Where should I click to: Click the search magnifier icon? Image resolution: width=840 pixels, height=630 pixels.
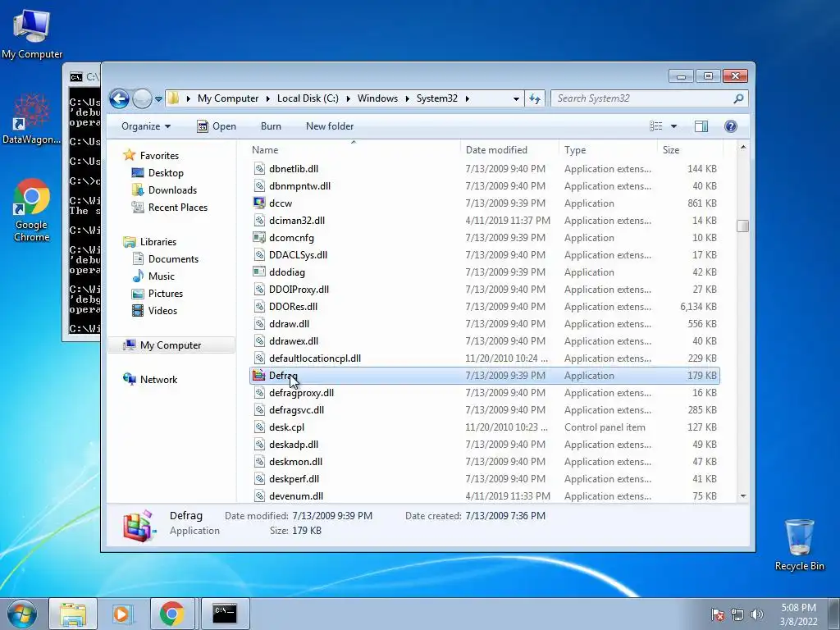(x=738, y=98)
